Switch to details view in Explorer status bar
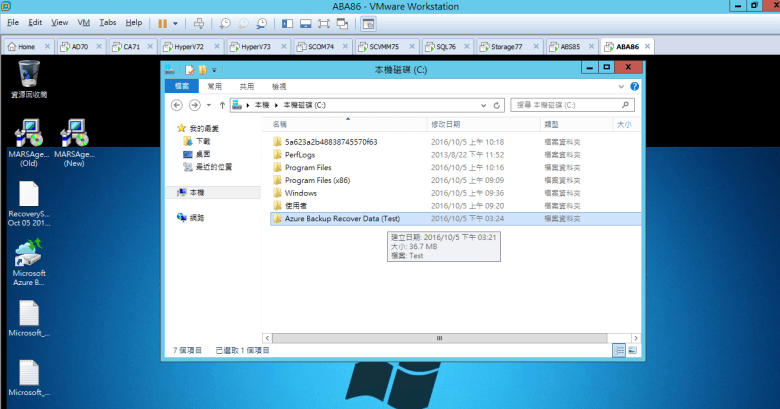This screenshot has height=409, width=780. click(620, 350)
